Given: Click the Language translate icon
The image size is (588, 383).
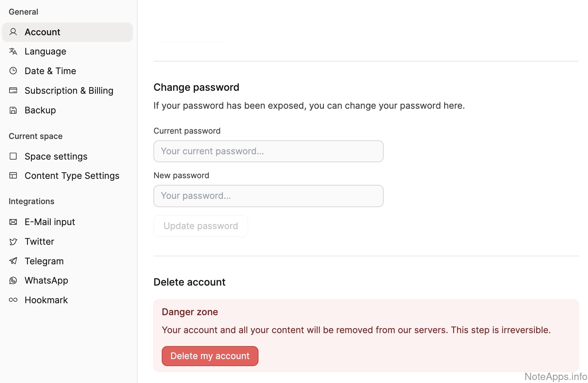Looking at the screenshot, I should point(13,51).
